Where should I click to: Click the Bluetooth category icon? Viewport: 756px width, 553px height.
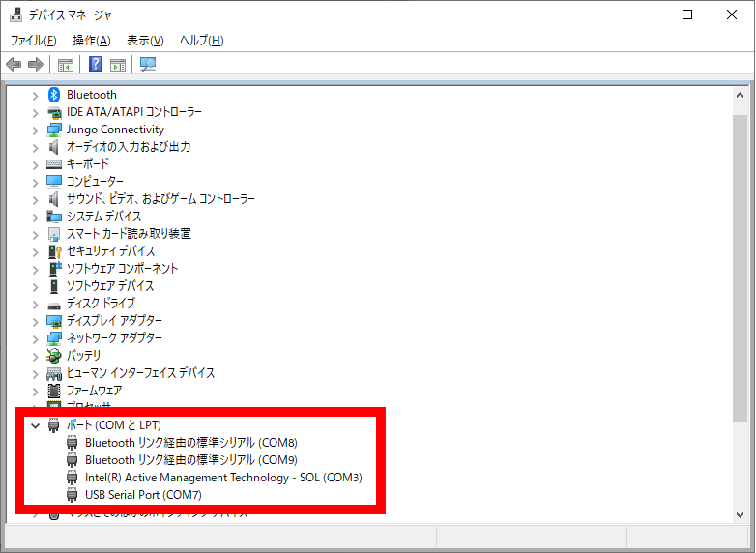pyautogui.click(x=54, y=95)
